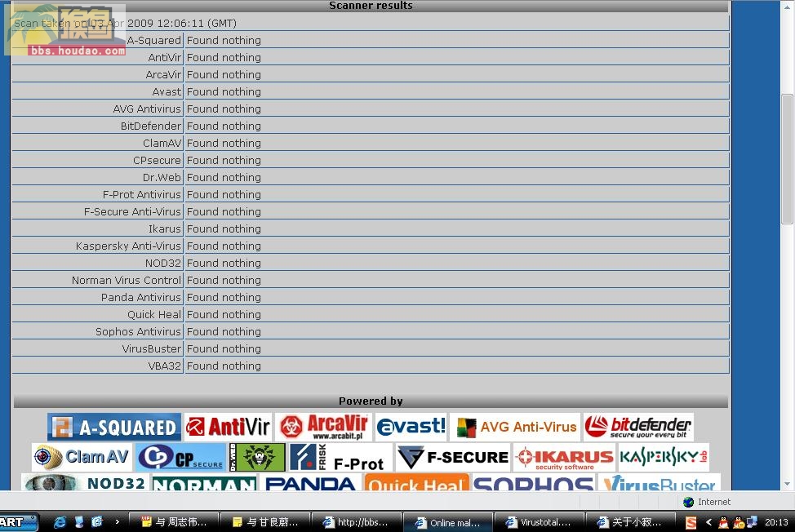Click the ClamAV logo
Screen dimensions: 795x532
(x=82, y=457)
